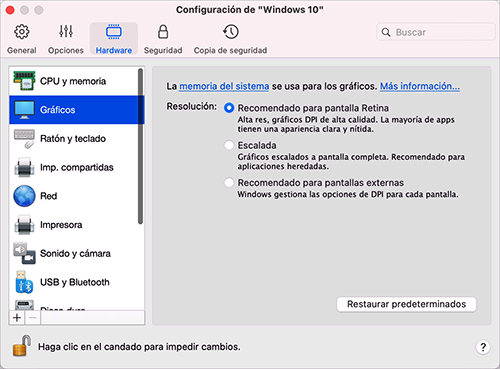The width and height of the screenshot is (500, 369).
Task: Click the Ratón y teclado label
Action: (x=73, y=139)
